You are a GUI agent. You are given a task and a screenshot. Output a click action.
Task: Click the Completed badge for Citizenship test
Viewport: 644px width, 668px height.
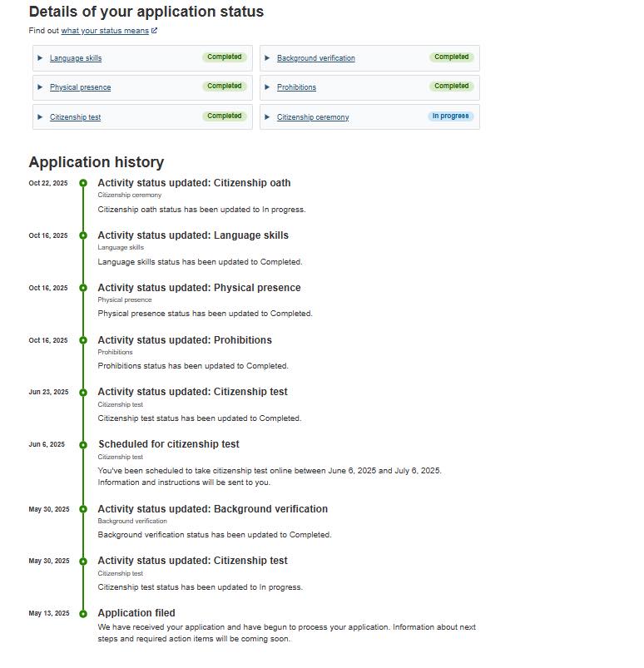[224, 116]
